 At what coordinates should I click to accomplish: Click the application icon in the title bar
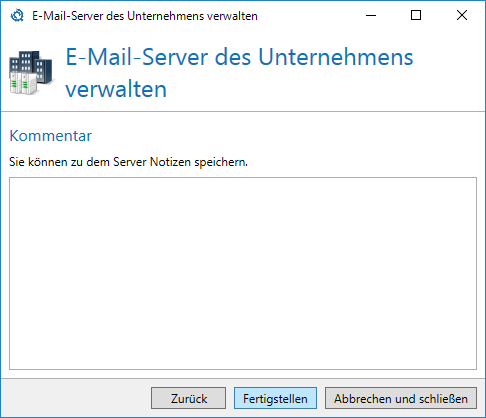pyautogui.click(x=17, y=16)
